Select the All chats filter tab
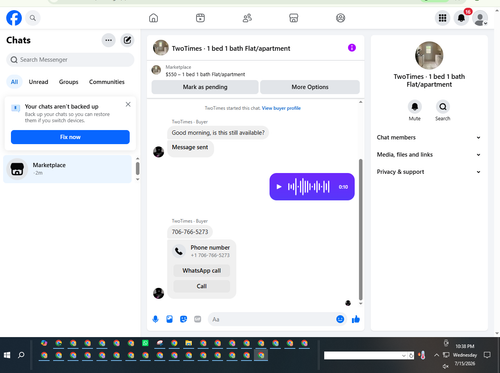500x373 pixels. [x=14, y=82]
